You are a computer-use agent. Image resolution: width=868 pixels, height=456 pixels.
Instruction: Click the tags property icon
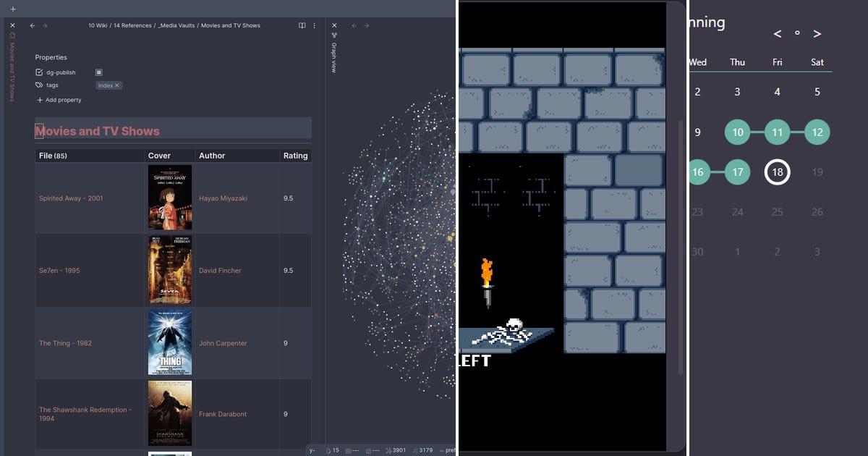point(38,85)
